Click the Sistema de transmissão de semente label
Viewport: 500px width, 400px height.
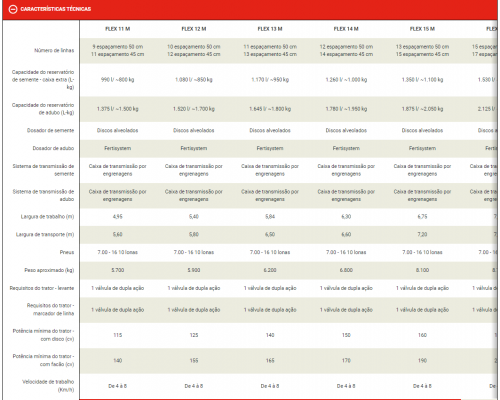click(x=43, y=170)
